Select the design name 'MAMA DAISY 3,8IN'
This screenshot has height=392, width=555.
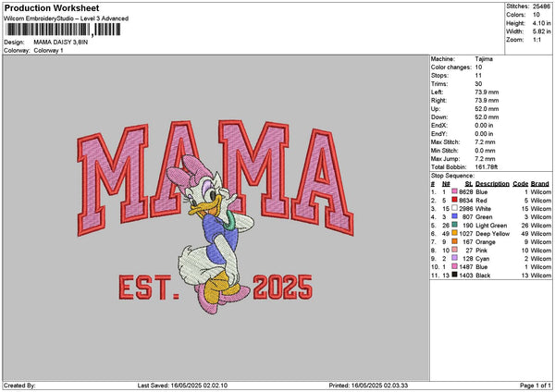pos(60,43)
